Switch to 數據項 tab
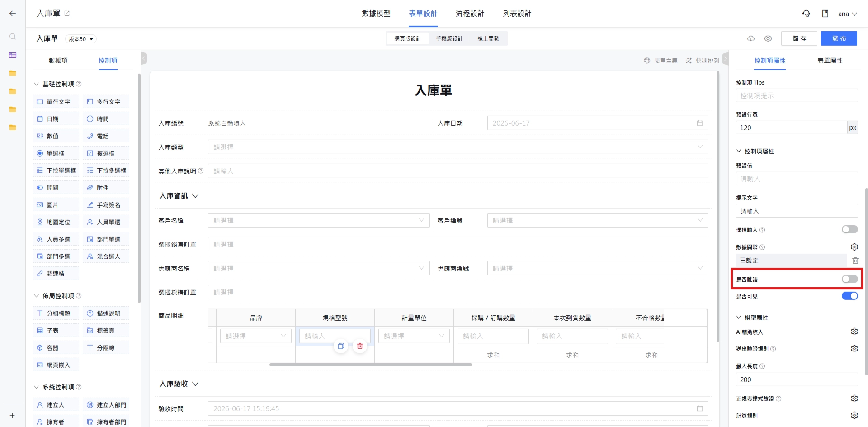 coord(58,61)
